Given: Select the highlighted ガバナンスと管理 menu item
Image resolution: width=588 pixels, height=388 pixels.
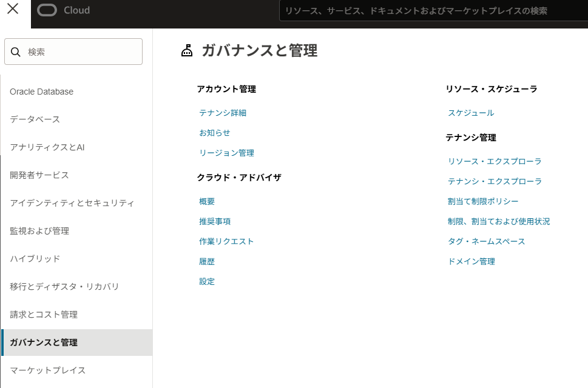Looking at the screenshot, I should pos(77,343).
